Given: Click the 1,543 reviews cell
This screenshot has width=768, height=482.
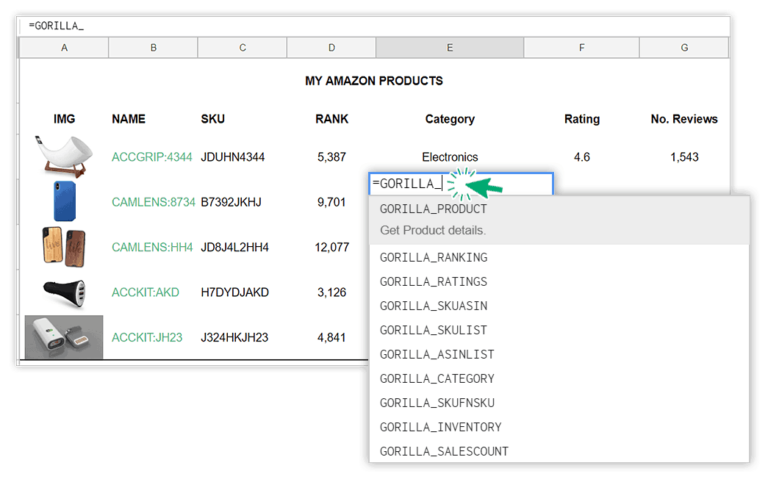Looking at the screenshot, I should pos(684,157).
